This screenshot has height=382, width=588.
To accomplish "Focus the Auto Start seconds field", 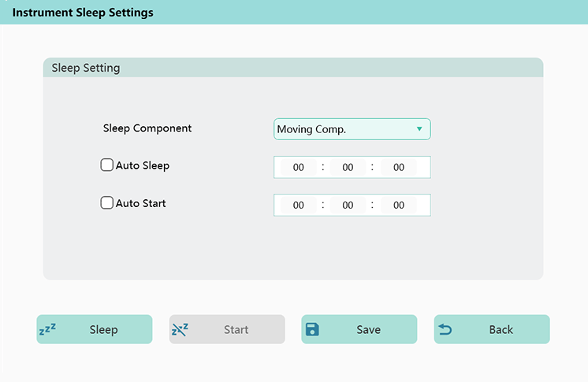I will [399, 206].
